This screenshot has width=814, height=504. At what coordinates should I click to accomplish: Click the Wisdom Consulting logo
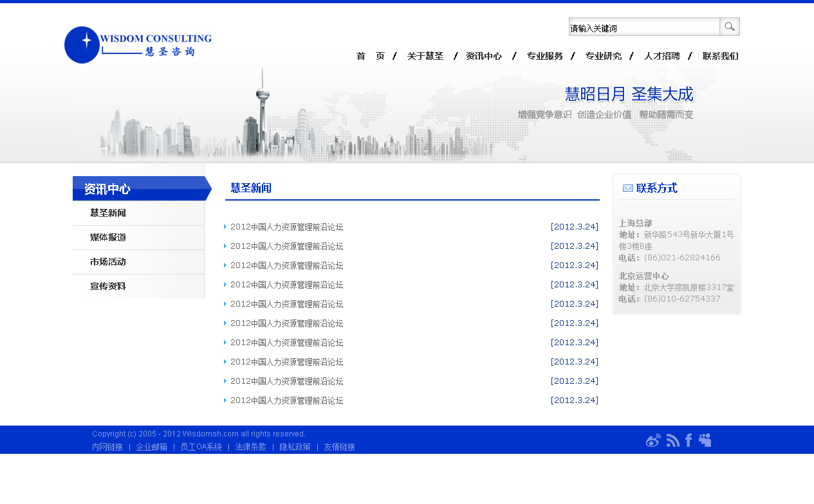[x=138, y=44]
